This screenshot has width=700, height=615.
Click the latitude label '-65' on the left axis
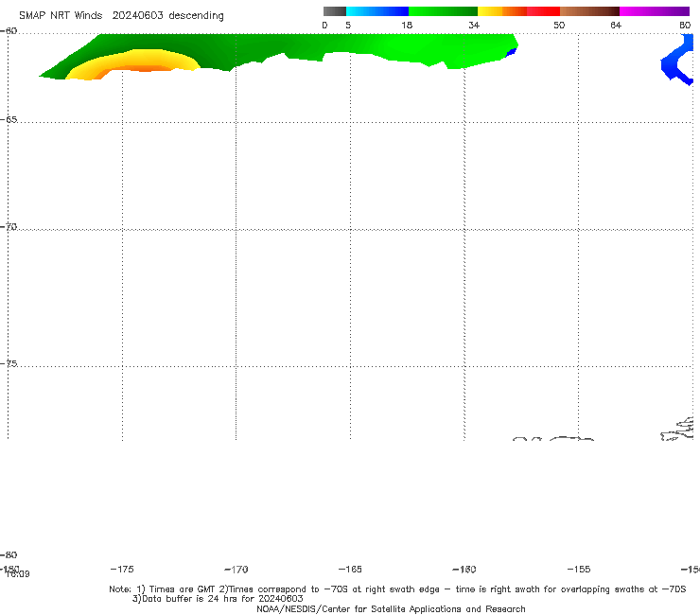[x=9, y=120]
